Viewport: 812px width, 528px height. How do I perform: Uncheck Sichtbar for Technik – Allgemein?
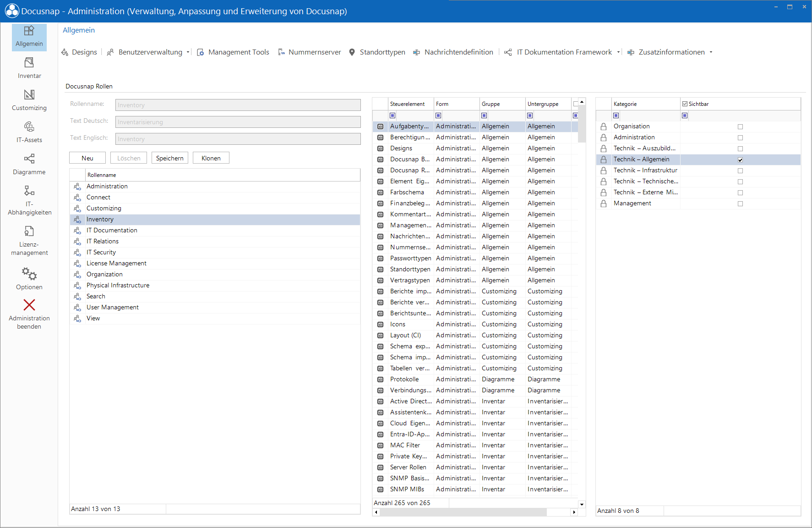click(x=740, y=159)
